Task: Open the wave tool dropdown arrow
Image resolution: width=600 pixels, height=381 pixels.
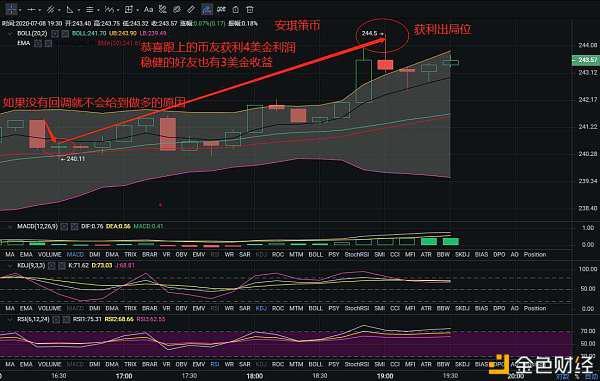Action: click(x=118, y=10)
